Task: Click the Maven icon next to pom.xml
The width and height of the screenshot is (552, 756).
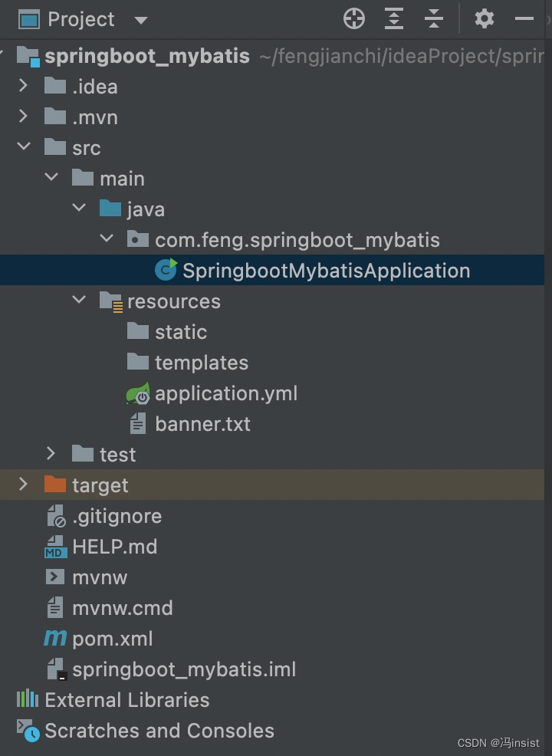Action: tap(54, 638)
